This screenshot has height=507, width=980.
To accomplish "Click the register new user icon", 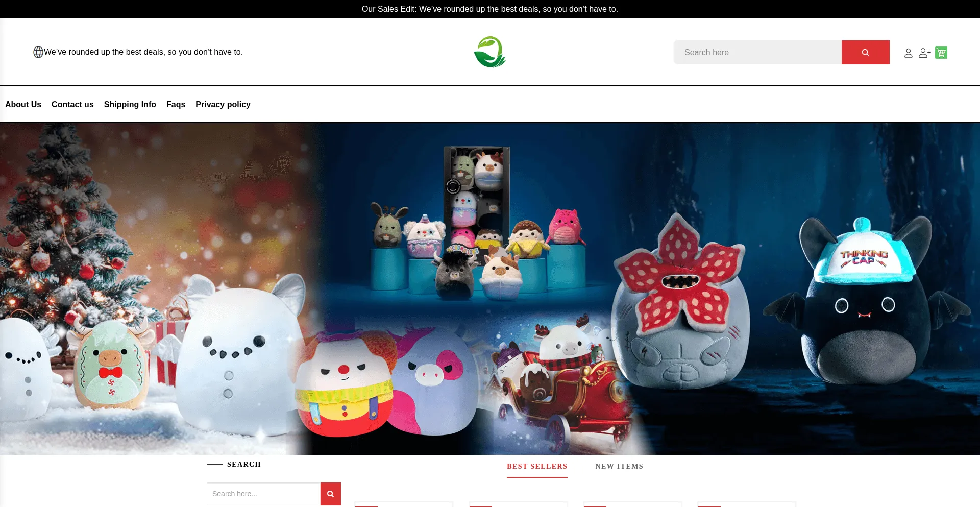I will point(925,53).
